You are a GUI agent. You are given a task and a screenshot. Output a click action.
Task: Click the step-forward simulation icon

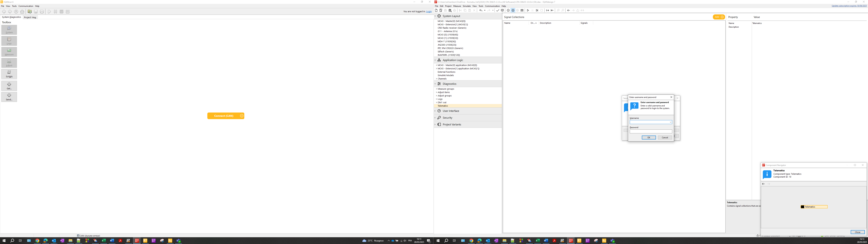coord(537,11)
